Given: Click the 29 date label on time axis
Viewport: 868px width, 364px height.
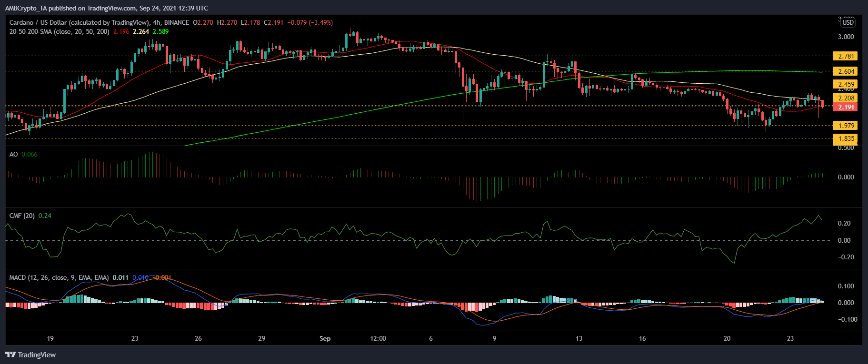Looking at the screenshot, I should pos(261,339).
